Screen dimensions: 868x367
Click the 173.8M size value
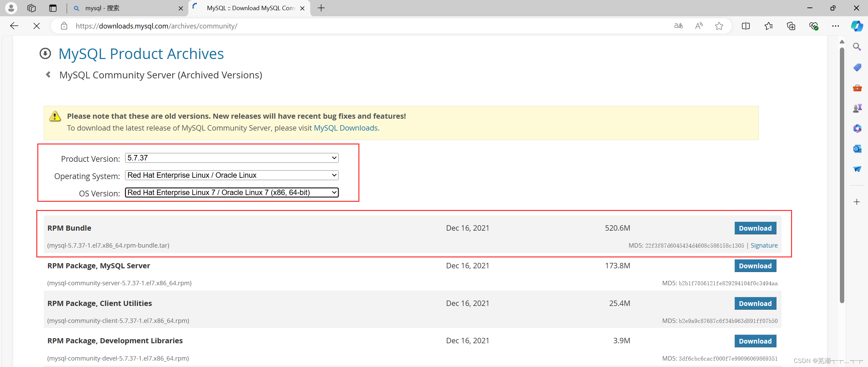tap(617, 266)
